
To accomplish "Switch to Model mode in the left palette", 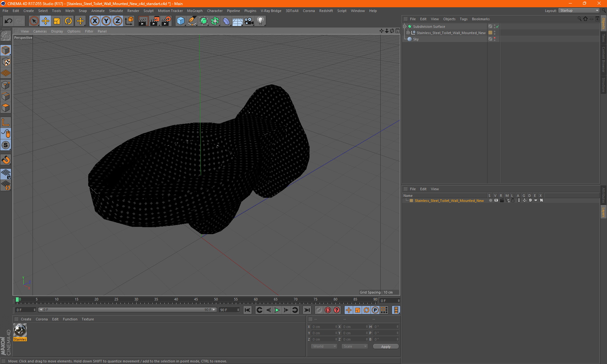I will tap(6, 51).
